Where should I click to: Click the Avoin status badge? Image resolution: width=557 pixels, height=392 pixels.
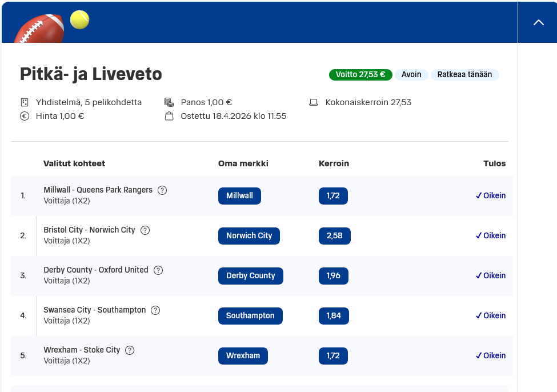411,75
